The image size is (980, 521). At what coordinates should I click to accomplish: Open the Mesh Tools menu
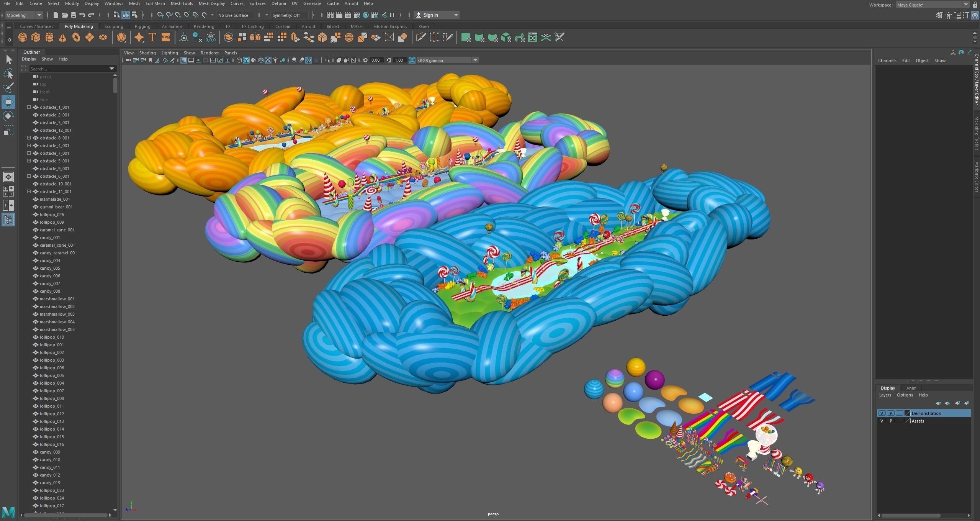coord(182,3)
